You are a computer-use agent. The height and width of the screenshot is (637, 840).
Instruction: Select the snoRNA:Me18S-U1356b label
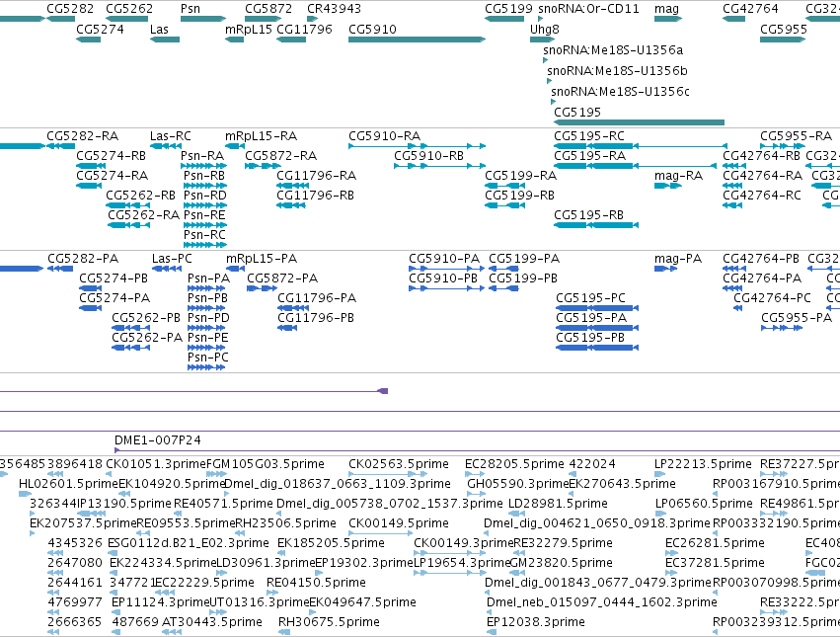[x=617, y=71]
